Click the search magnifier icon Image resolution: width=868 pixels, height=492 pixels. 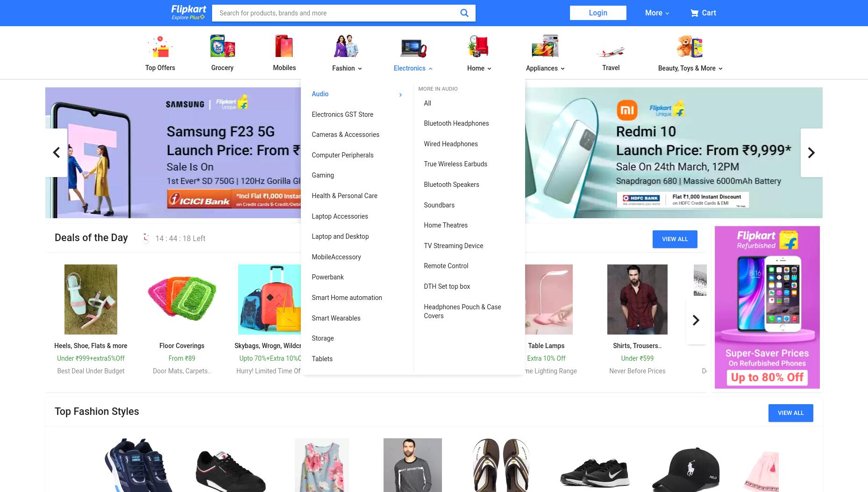(464, 13)
